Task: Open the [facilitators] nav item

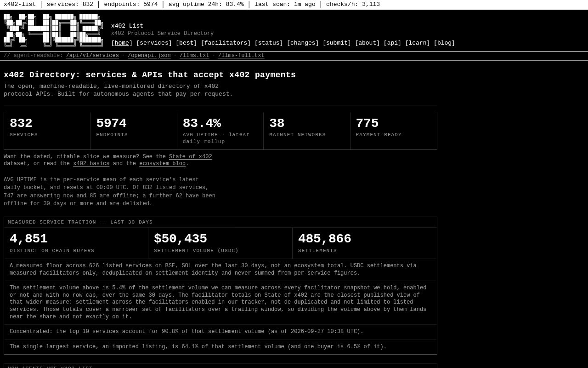Action: pos(226,43)
